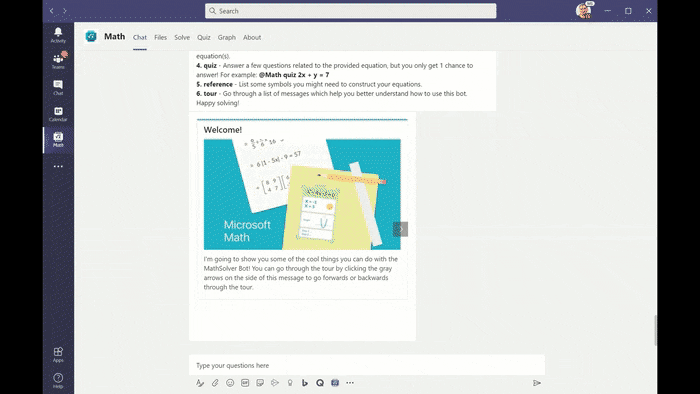Switch to the Files tab
Image resolution: width=700 pixels, height=394 pixels.
click(x=160, y=37)
